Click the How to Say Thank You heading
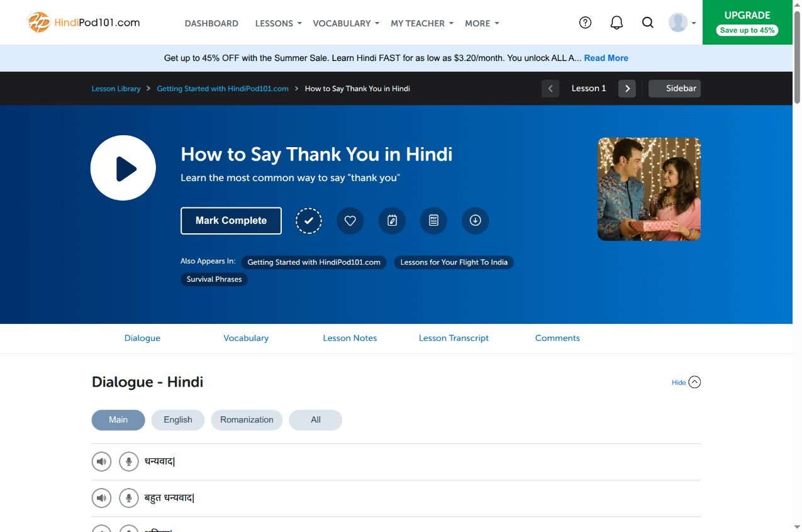The image size is (802, 532). tap(316, 155)
